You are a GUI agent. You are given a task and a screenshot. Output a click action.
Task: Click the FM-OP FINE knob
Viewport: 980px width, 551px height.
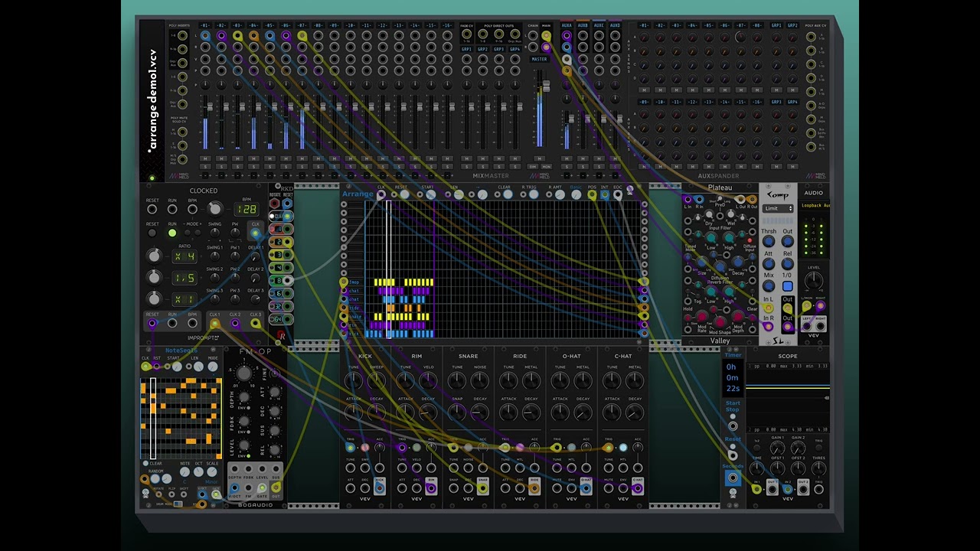(274, 373)
